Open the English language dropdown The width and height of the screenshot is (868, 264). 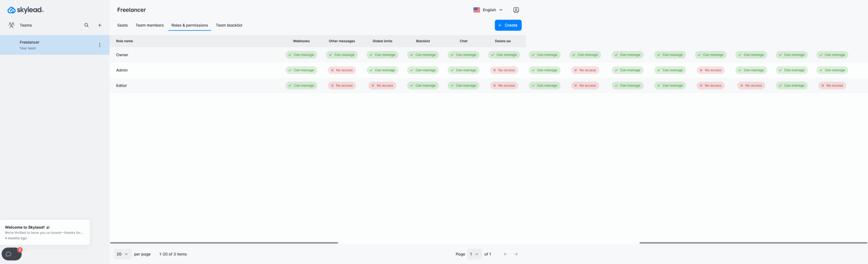[488, 10]
